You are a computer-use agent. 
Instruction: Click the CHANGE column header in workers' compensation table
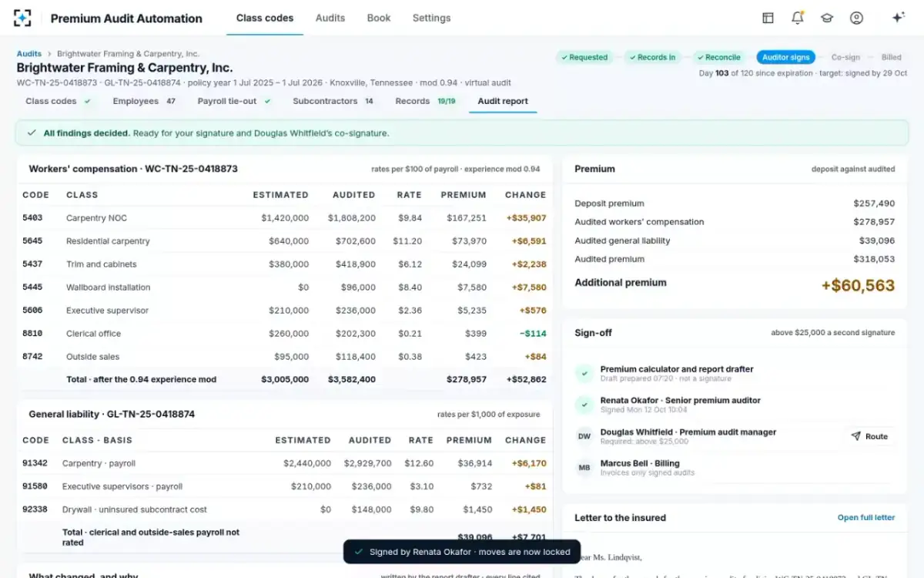[x=525, y=195]
